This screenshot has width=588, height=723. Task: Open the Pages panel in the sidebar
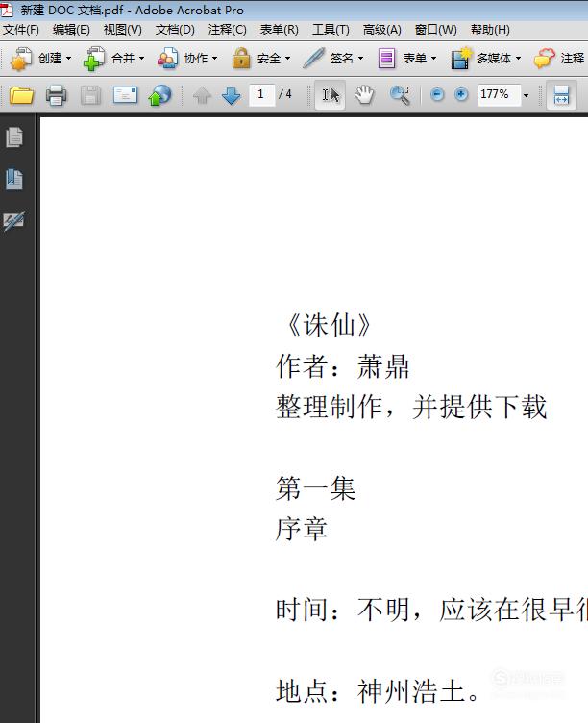[14, 137]
